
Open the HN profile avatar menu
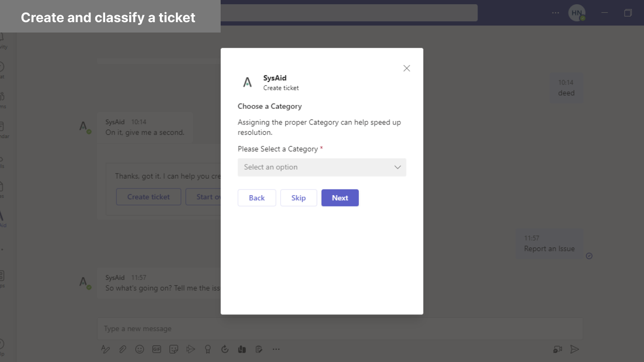coord(576,13)
